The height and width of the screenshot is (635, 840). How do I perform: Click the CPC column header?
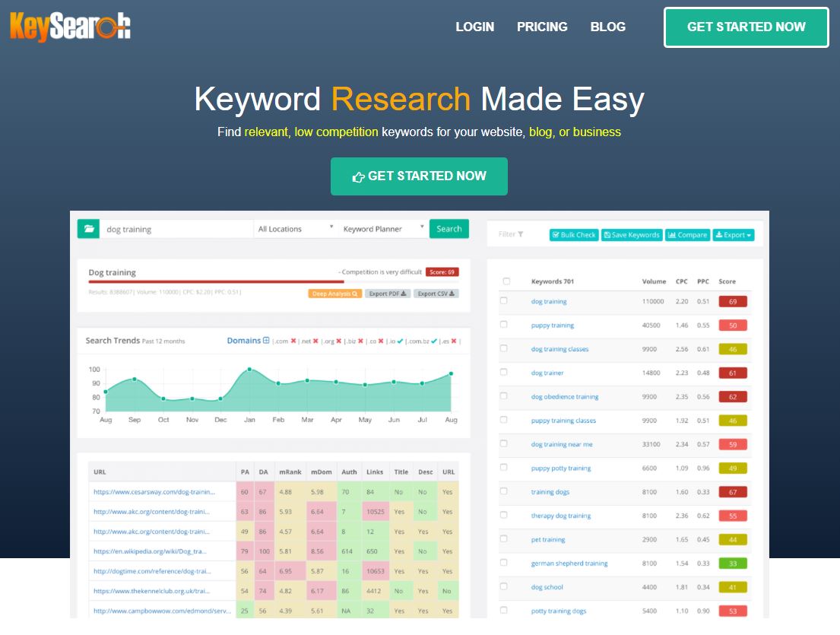[681, 281]
